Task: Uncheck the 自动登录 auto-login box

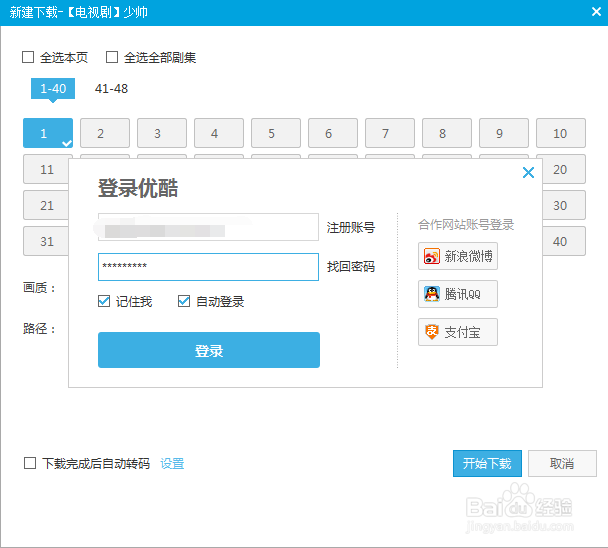Action: pos(184,301)
